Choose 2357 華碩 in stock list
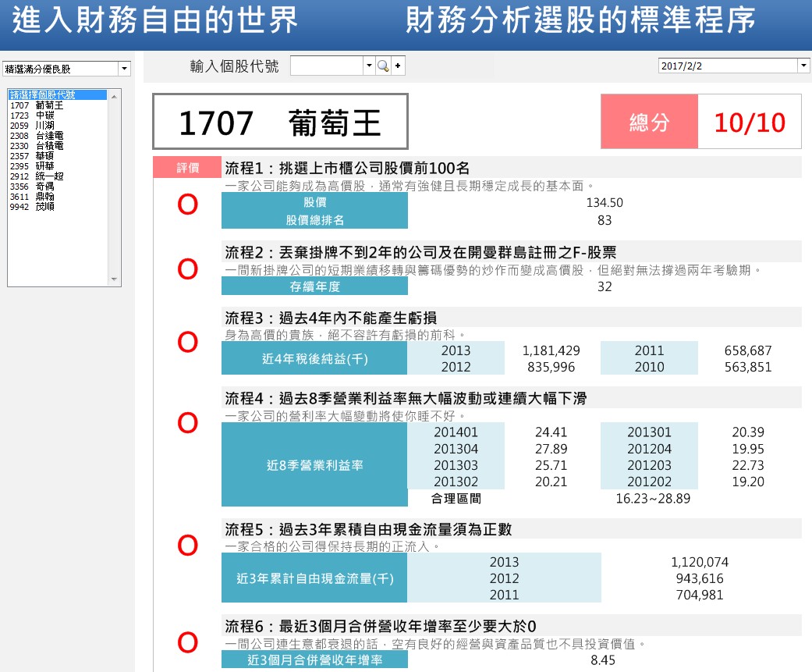 32,156
